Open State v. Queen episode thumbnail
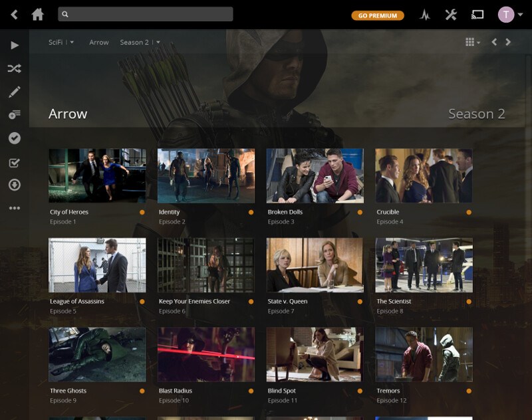Screen dimensions: 532x420 coord(315,265)
